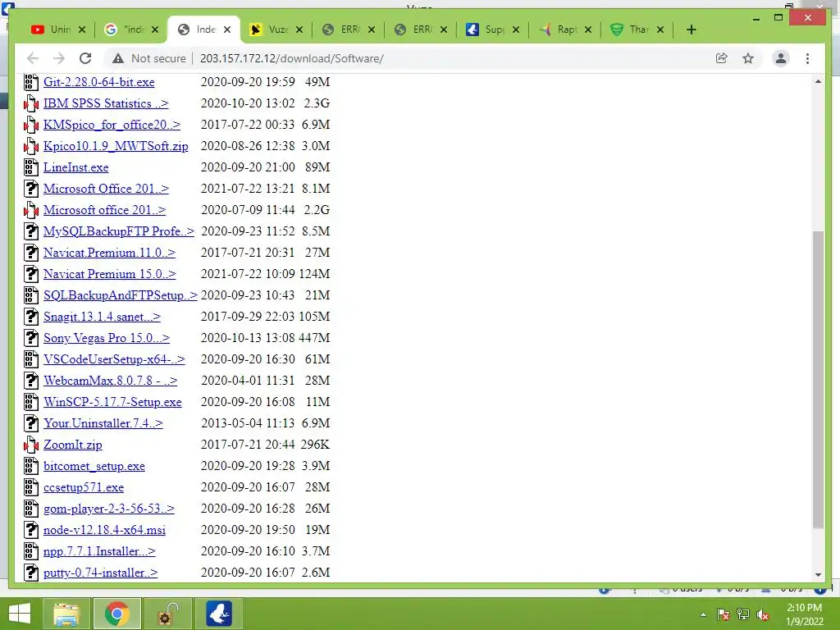Click archive icon beside KMSpico_for_office20

click(31, 125)
